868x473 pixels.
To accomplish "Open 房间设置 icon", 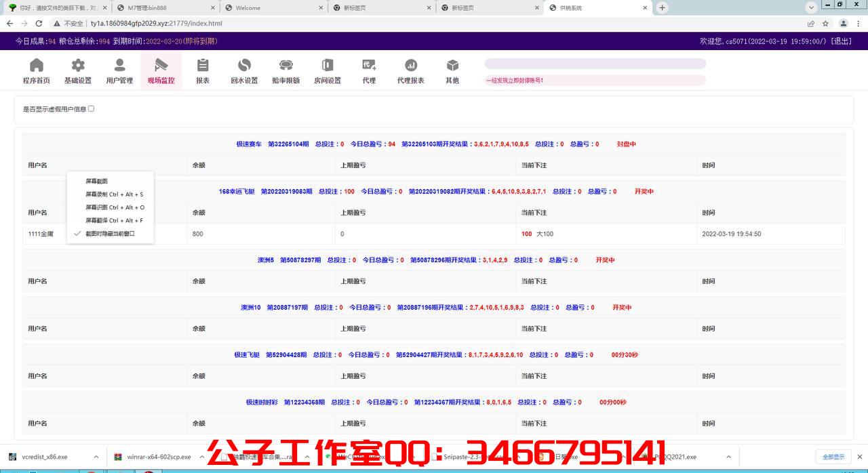I will tap(328, 65).
